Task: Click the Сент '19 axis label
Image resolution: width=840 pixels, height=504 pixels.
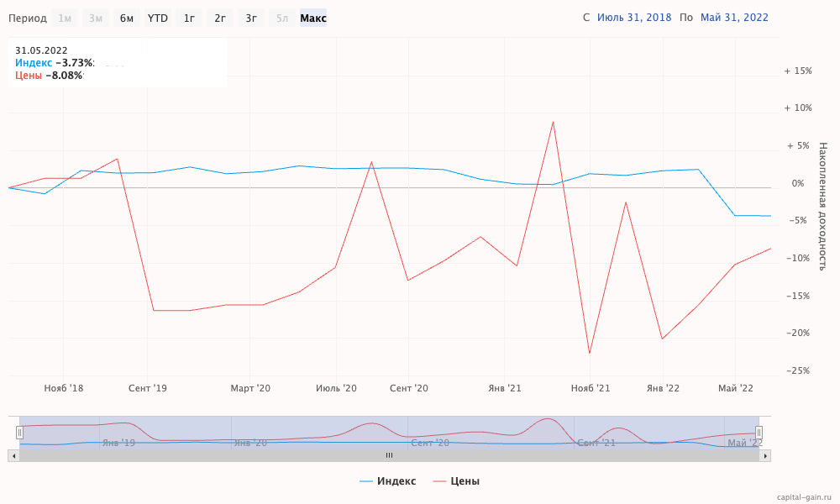Action: click(x=147, y=388)
